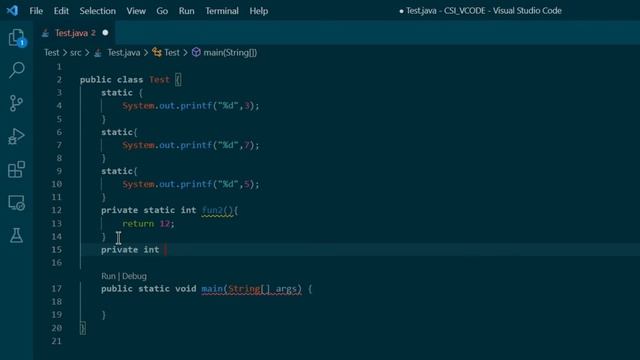Select the main(String[]) breadcrumb segment
Image resolution: width=640 pixels, height=360 pixels.
(x=230, y=53)
